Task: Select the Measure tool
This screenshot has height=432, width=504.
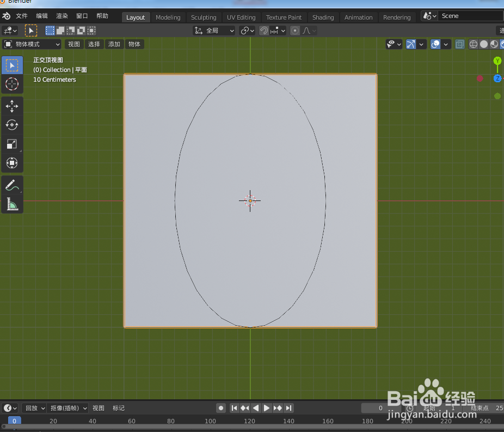Action: pyautogui.click(x=12, y=204)
